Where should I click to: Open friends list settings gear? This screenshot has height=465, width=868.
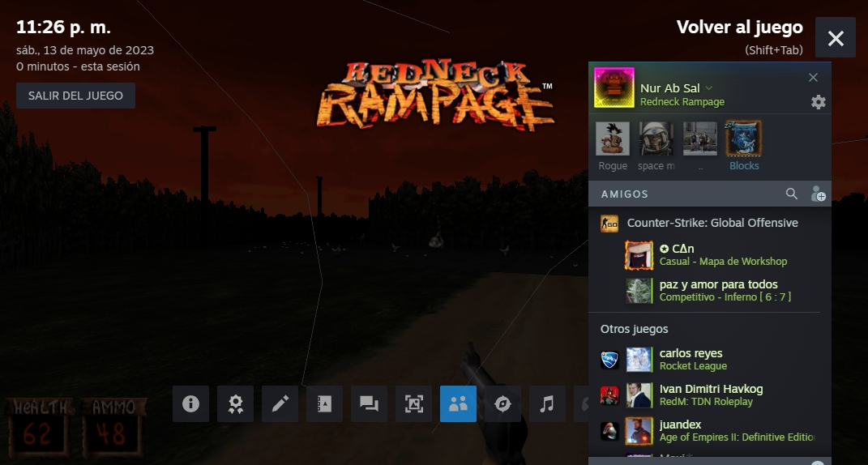point(819,102)
